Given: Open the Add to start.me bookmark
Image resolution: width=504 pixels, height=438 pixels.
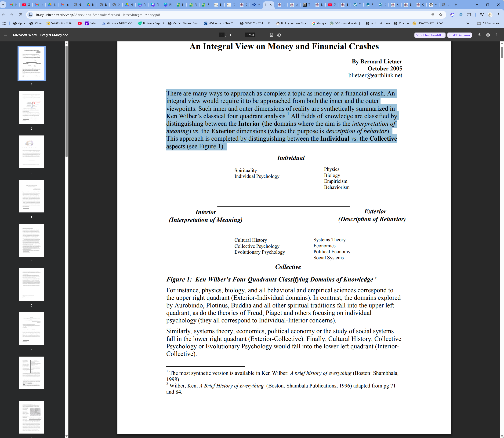Looking at the screenshot, I should pyautogui.click(x=378, y=23).
